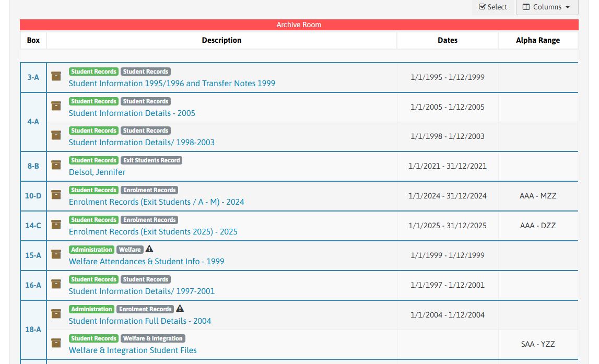Toggle the Select checkbox button

(493, 7)
